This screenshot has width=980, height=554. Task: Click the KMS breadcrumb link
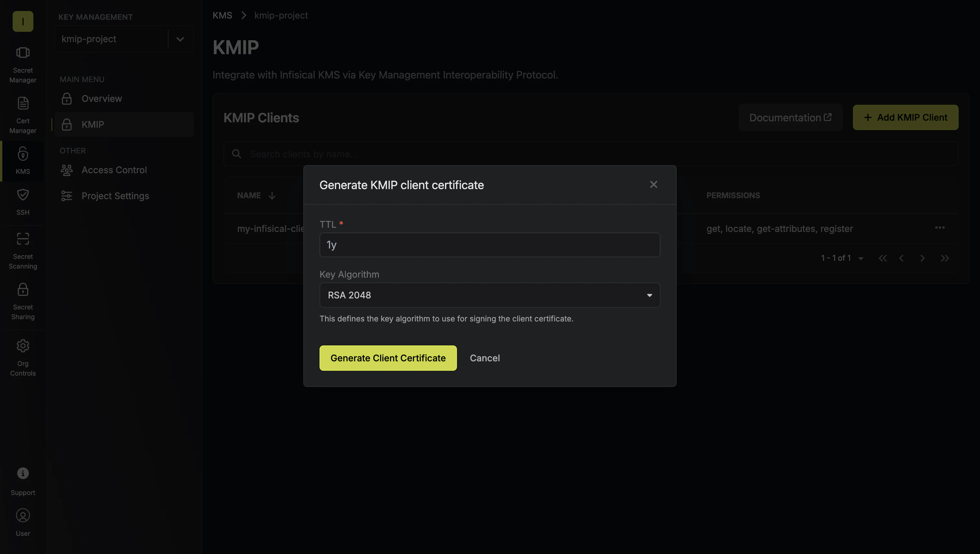coord(222,16)
